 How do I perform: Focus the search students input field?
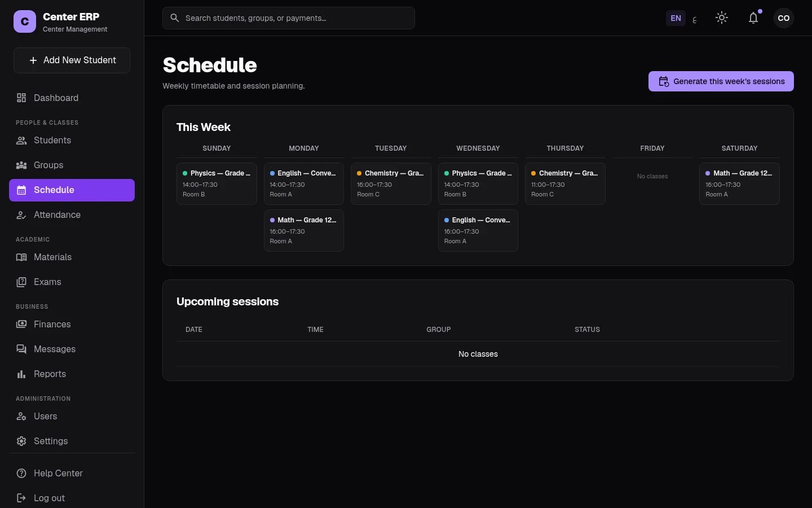click(x=289, y=18)
